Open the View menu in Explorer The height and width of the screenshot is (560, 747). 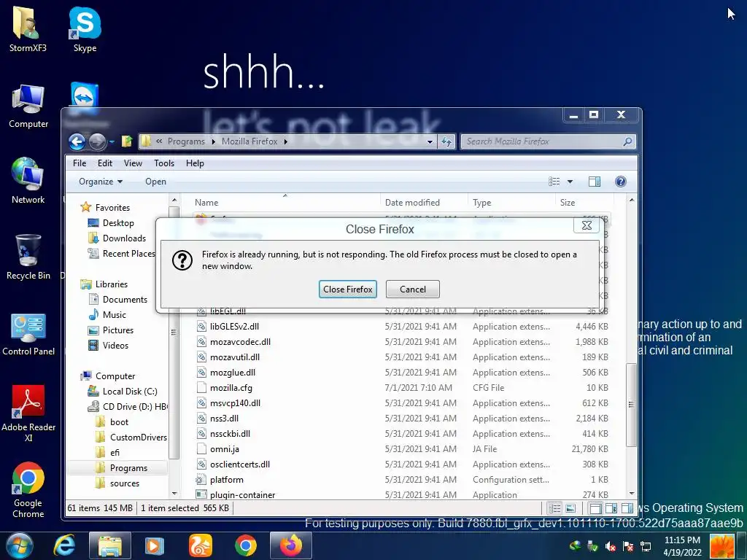133,163
